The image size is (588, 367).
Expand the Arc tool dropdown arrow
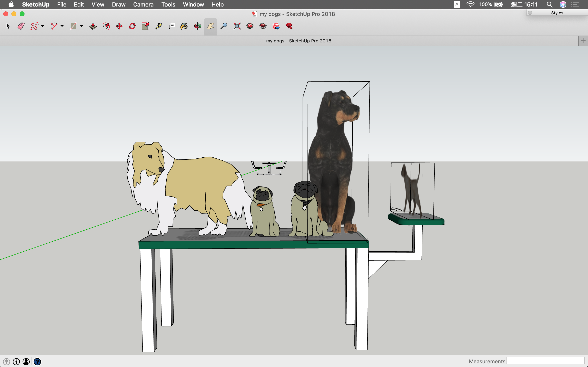pyautogui.click(x=62, y=26)
